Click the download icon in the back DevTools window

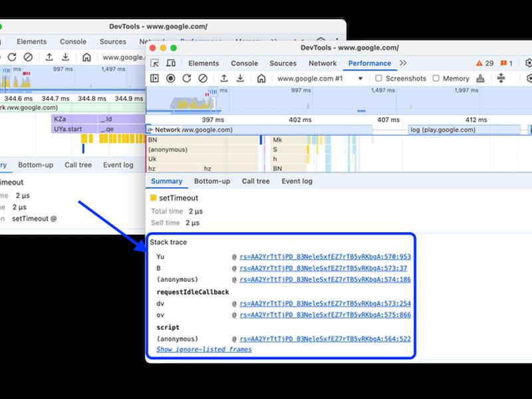point(65,57)
